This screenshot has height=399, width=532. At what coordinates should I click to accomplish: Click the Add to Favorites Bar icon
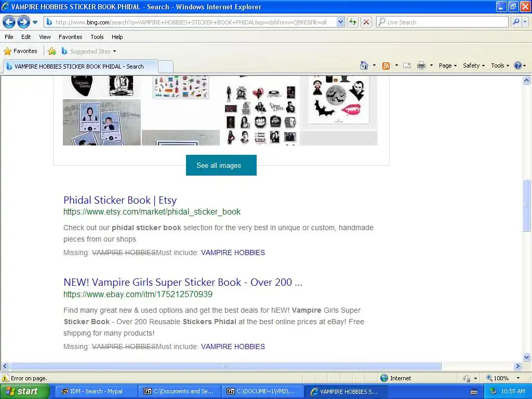(52, 51)
